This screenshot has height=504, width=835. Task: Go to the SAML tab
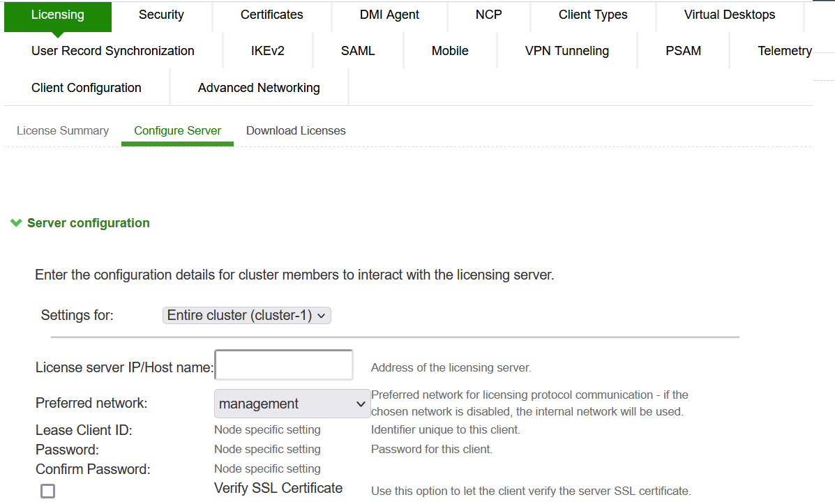(x=358, y=51)
